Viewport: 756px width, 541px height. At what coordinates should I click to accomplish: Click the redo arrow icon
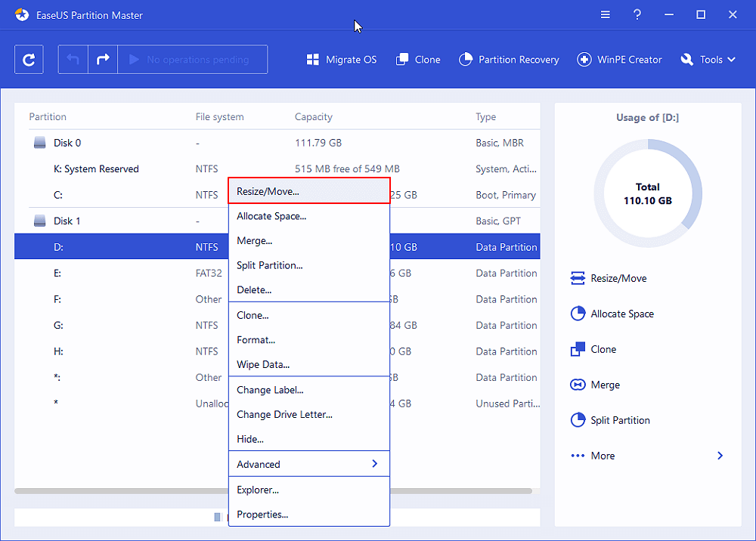pos(103,60)
